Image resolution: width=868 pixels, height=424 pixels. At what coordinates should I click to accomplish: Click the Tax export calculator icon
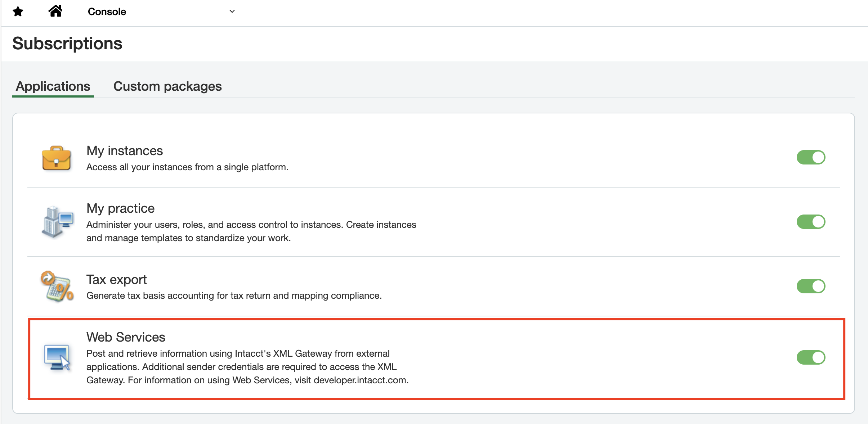57,287
